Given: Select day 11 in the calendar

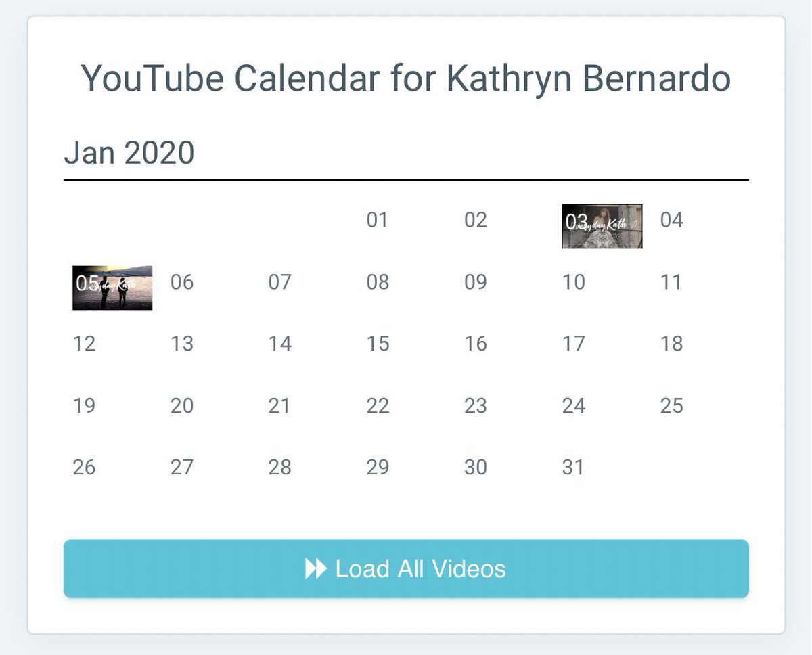Looking at the screenshot, I should tap(671, 281).
